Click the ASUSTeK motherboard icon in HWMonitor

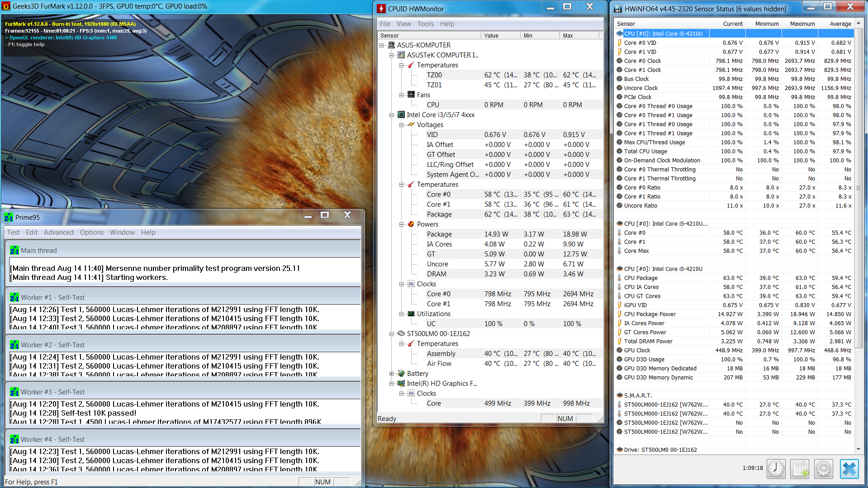tap(401, 55)
